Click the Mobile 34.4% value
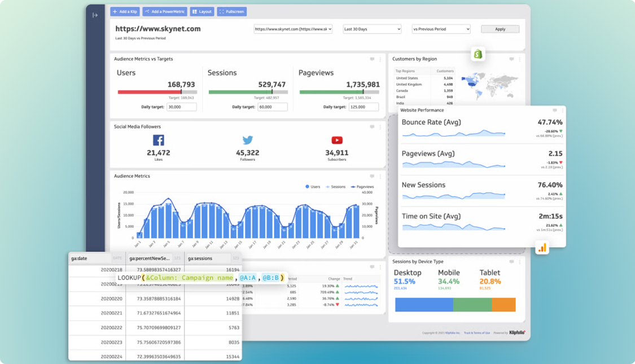The image size is (635, 364). tap(449, 282)
